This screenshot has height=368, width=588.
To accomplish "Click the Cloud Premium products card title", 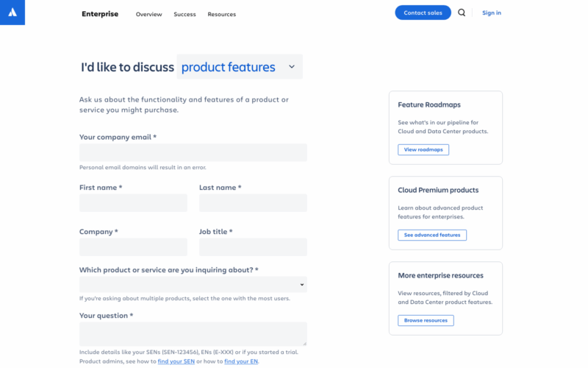I will point(438,190).
